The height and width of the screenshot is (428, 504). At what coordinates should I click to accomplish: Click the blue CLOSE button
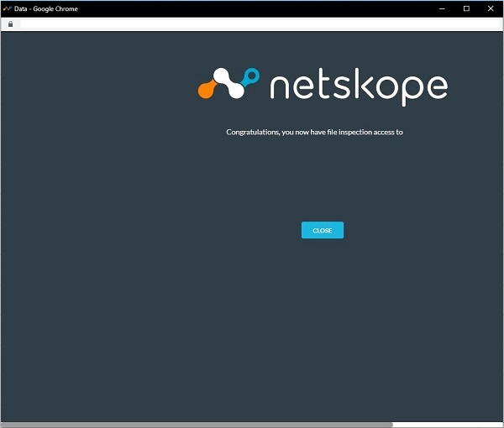pos(322,230)
